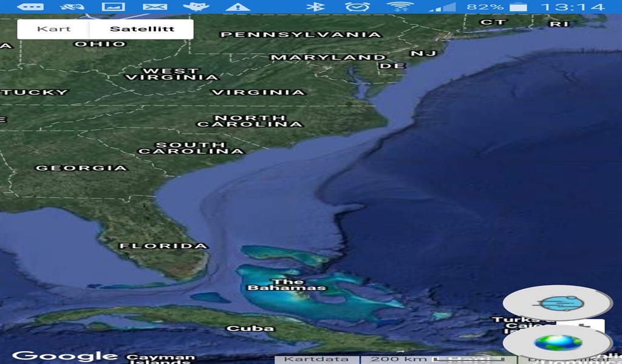
Task: Open the email envelope notification icon
Action: click(x=155, y=8)
